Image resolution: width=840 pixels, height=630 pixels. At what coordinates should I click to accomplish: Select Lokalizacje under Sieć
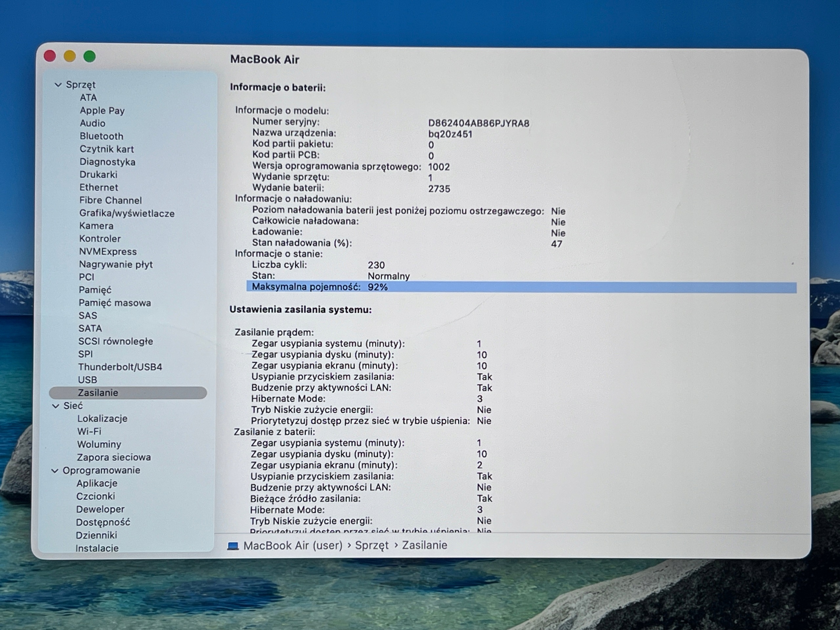(x=102, y=418)
